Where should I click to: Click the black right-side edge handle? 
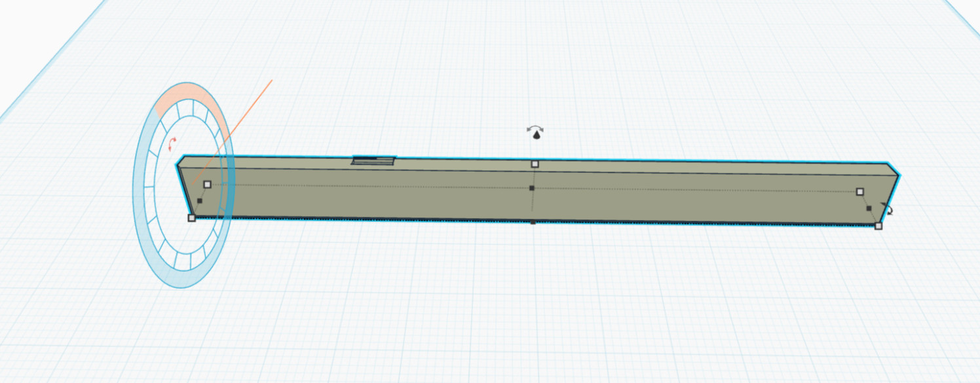869,208
